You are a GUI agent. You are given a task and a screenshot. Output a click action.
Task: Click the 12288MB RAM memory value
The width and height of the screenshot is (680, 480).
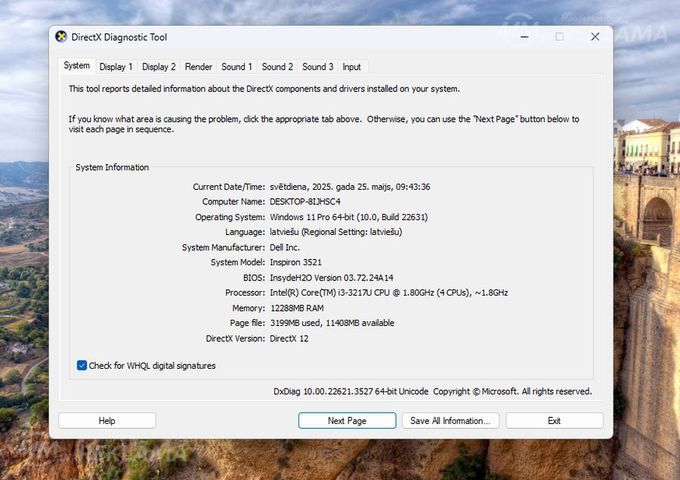297,308
